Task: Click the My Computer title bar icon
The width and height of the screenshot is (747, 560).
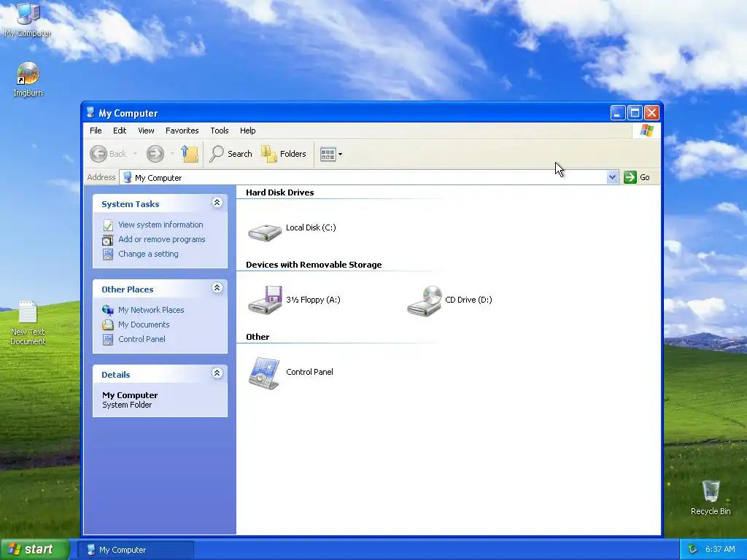Action: coord(90,113)
